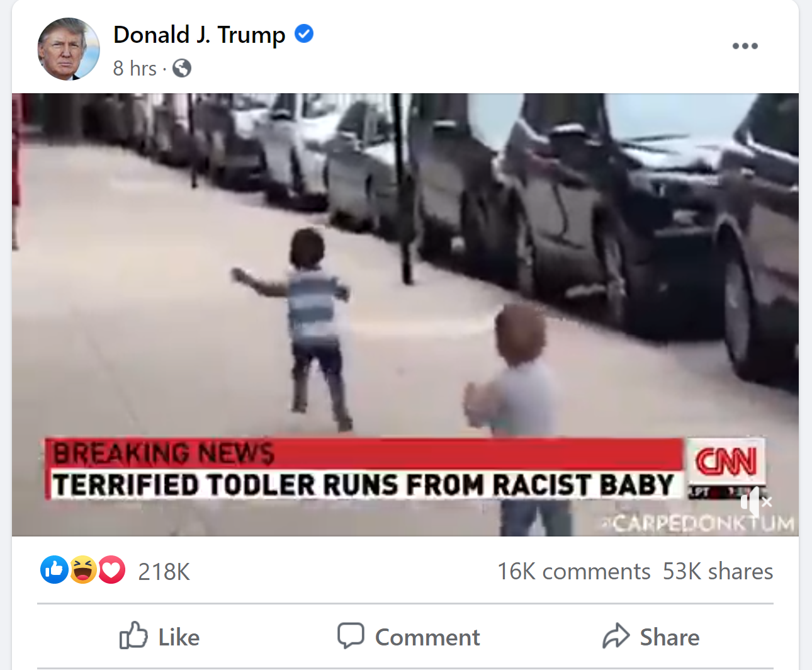Click the blue thumbs-up reaction icon
Image resolution: width=812 pixels, height=670 pixels.
pyautogui.click(x=54, y=570)
